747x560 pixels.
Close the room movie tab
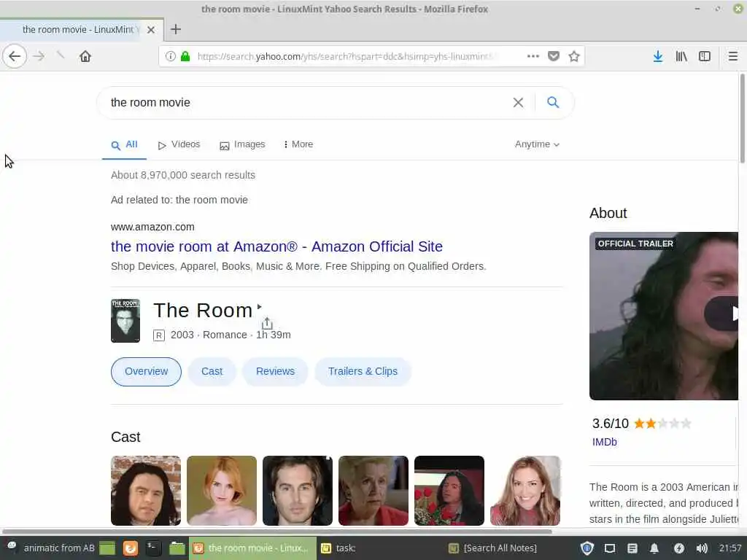[151, 29]
